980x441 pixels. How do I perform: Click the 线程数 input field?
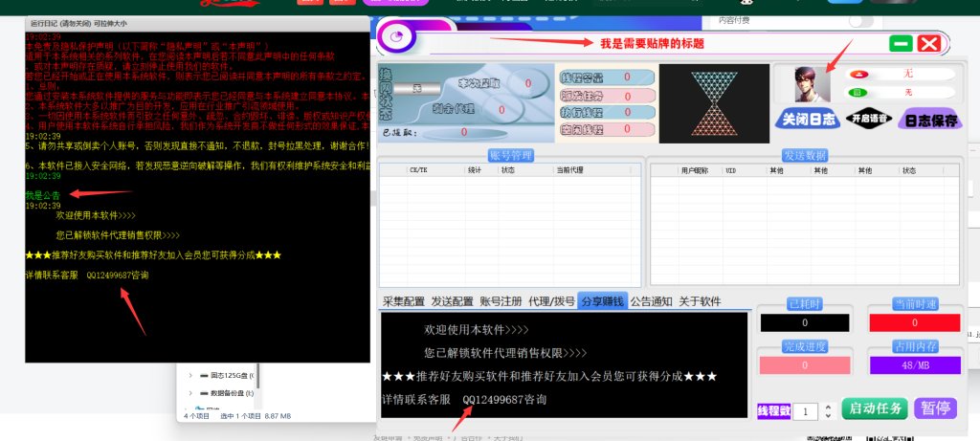[807, 411]
